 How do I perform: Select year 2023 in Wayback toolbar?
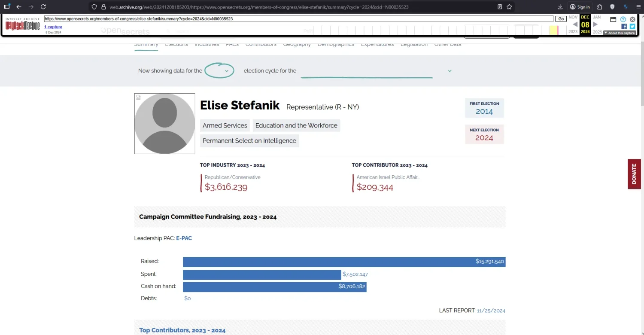pos(573,32)
